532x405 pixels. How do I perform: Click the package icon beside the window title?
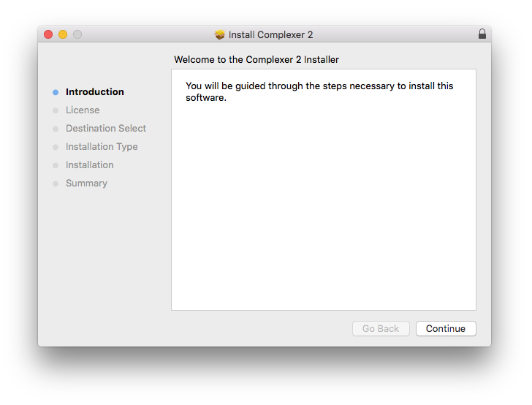(x=220, y=35)
